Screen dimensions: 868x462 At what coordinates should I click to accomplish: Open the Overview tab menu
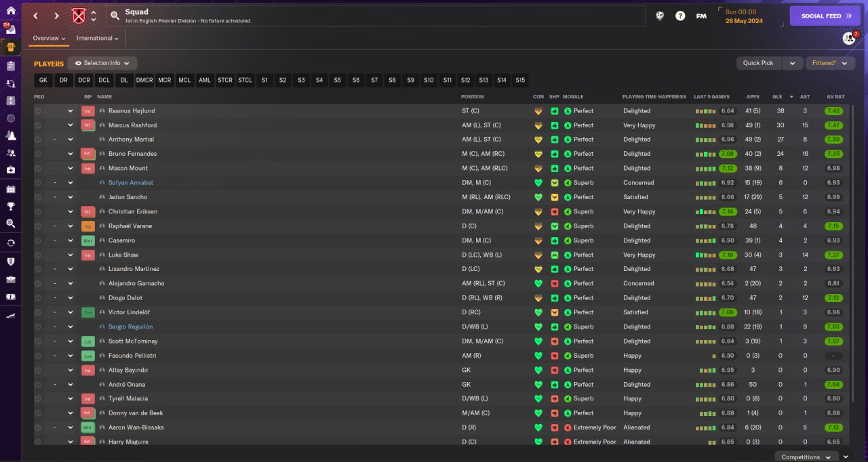[x=50, y=39]
